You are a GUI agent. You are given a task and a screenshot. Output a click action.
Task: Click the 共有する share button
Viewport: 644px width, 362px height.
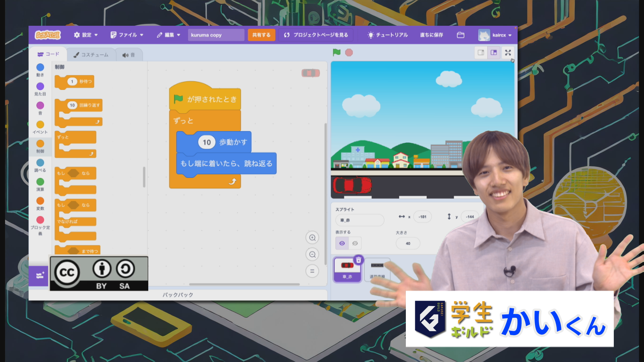point(261,35)
